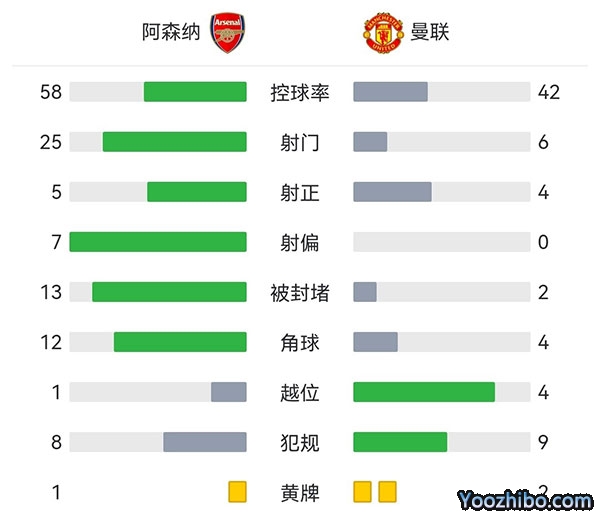The height and width of the screenshot is (516, 600).
Task: Click Arsenal's green 角球 corners bar
Action: [180, 342]
